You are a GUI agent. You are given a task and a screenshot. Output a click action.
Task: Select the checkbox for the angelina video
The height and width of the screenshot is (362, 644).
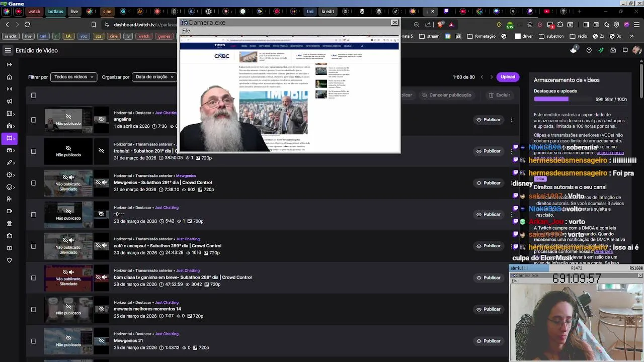click(34, 120)
